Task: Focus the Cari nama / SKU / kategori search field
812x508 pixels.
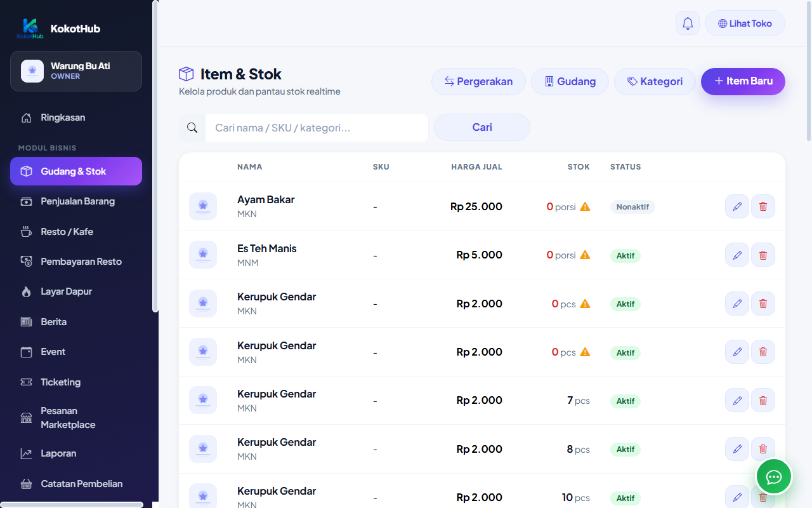Action: pyautogui.click(x=317, y=128)
